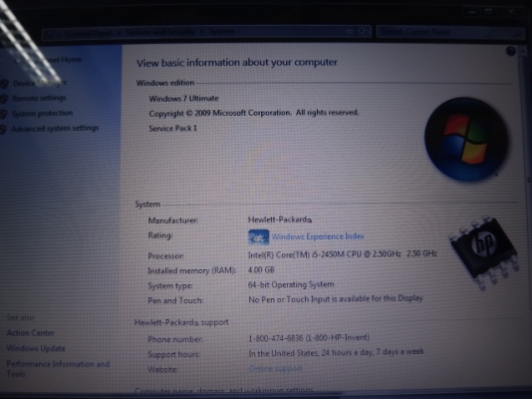Click the Windows 7 logo orb

tap(466, 140)
